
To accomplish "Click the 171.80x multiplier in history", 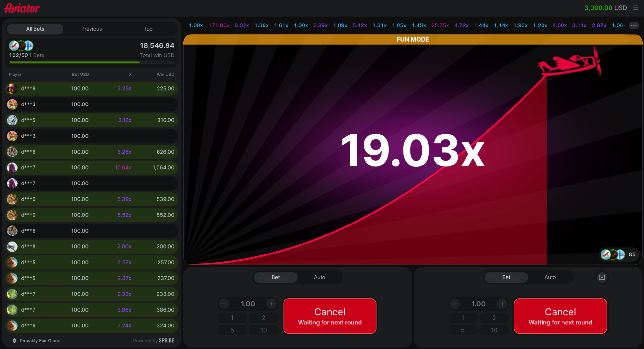I will click(x=219, y=25).
